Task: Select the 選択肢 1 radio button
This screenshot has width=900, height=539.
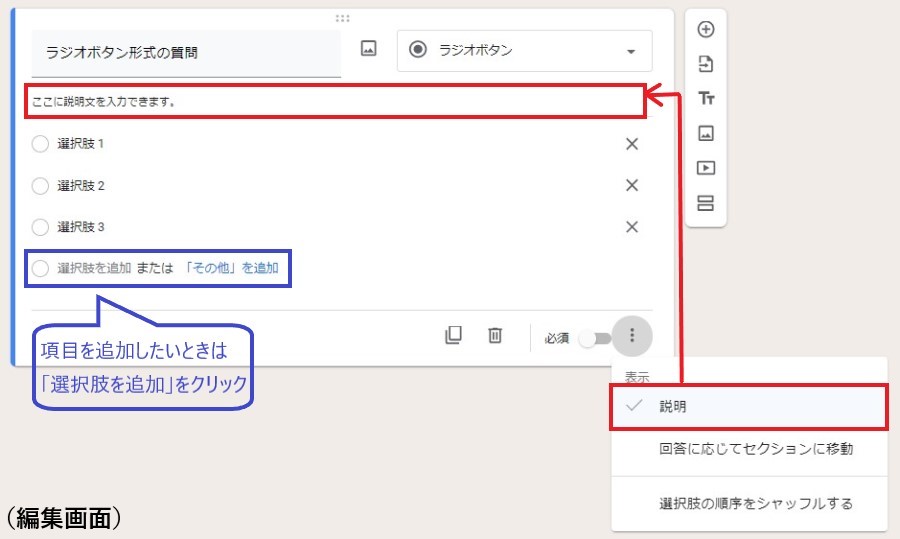Action: [40, 144]
